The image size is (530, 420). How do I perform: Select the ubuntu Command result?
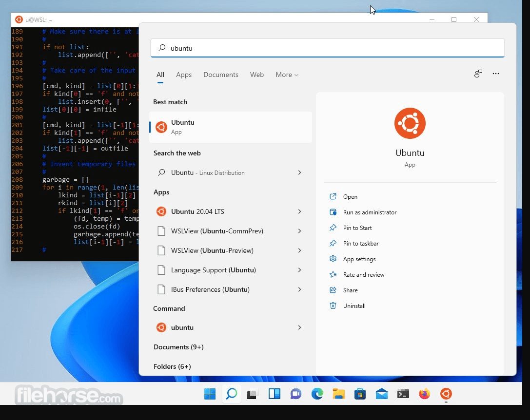click(x=231, y=327)
